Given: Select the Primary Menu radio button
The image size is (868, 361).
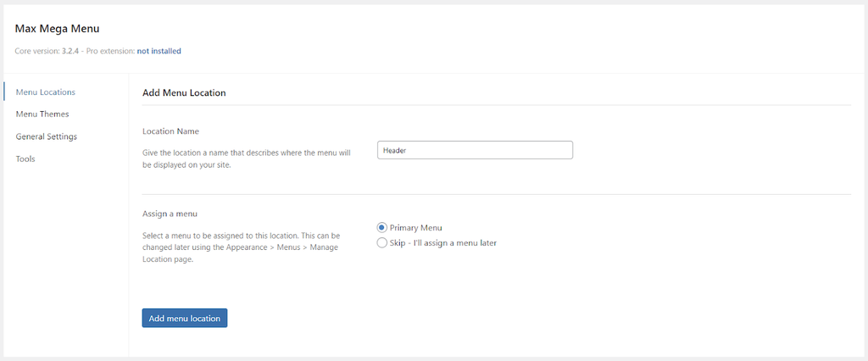Looking at the screenshot, I should click(x=382, y=227).
